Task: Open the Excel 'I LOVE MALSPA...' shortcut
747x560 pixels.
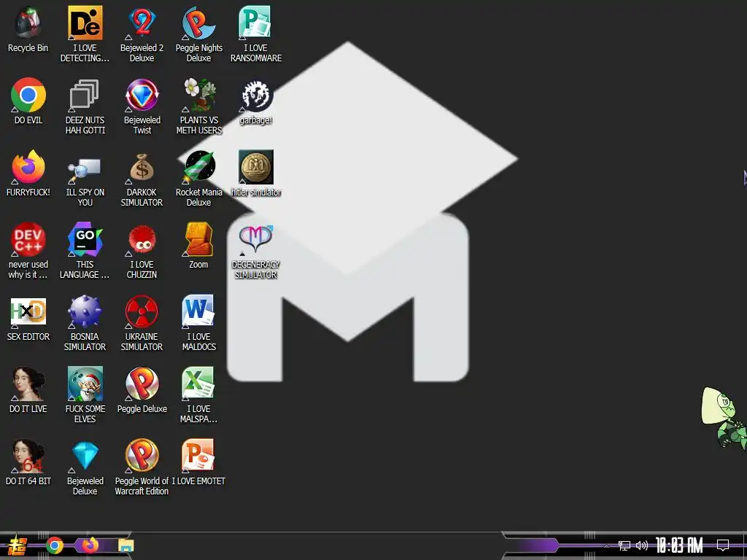Action: [x=198, y=384]
